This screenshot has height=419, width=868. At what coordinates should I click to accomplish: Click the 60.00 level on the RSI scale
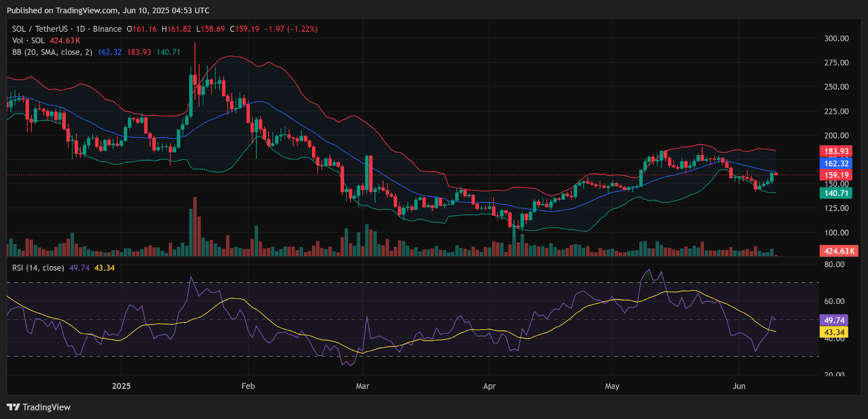834,301
